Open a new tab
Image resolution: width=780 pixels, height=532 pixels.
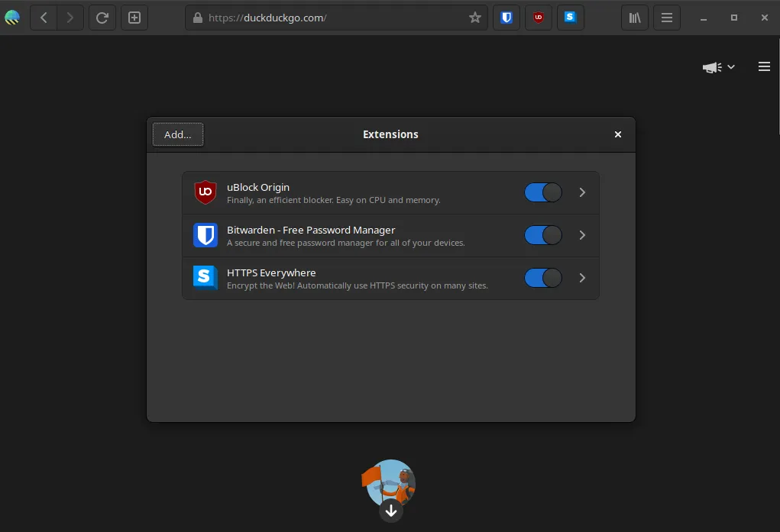(134, 18)
